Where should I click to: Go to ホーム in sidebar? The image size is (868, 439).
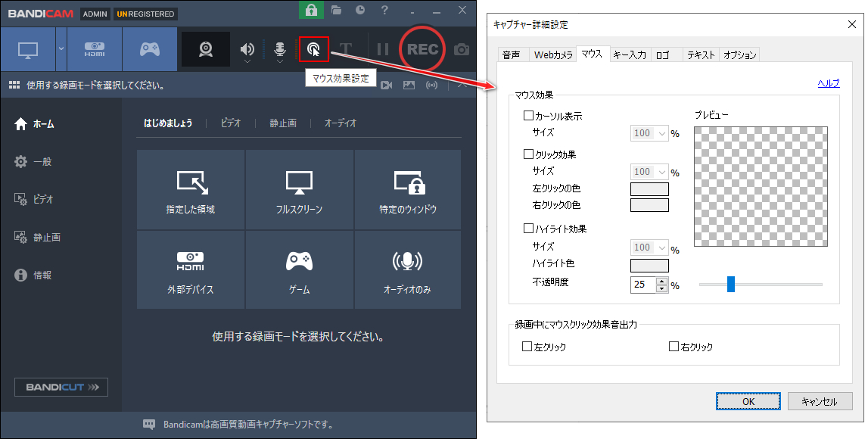(34, 124)
